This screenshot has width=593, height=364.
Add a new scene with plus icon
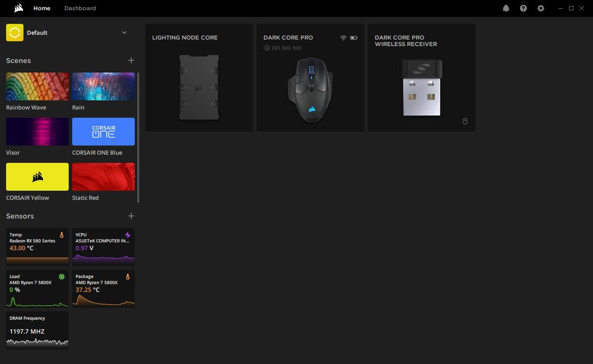click(131, 60)
